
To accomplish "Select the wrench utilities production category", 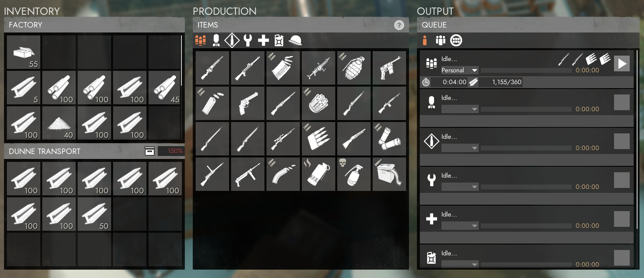I will click(x=248, y=40).
